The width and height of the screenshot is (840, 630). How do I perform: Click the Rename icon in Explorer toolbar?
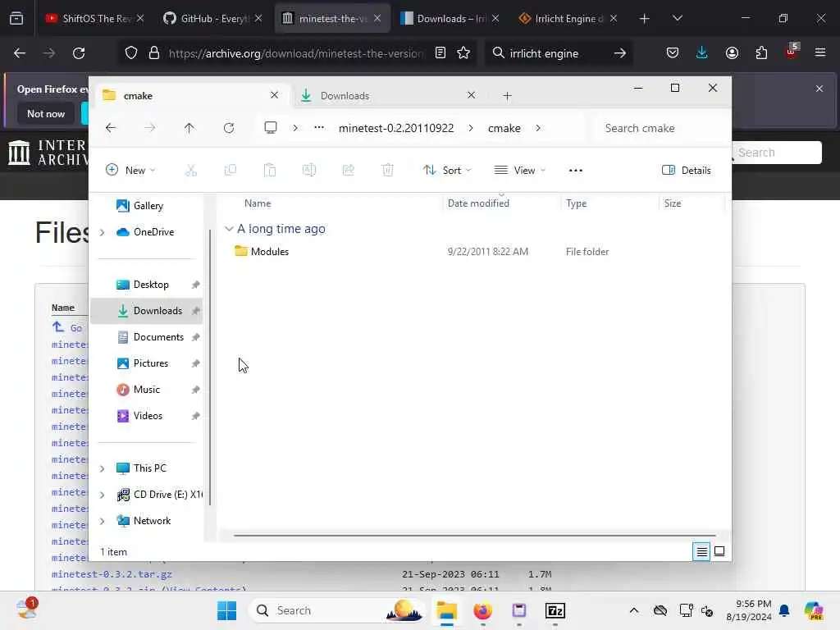click(309, 171)
